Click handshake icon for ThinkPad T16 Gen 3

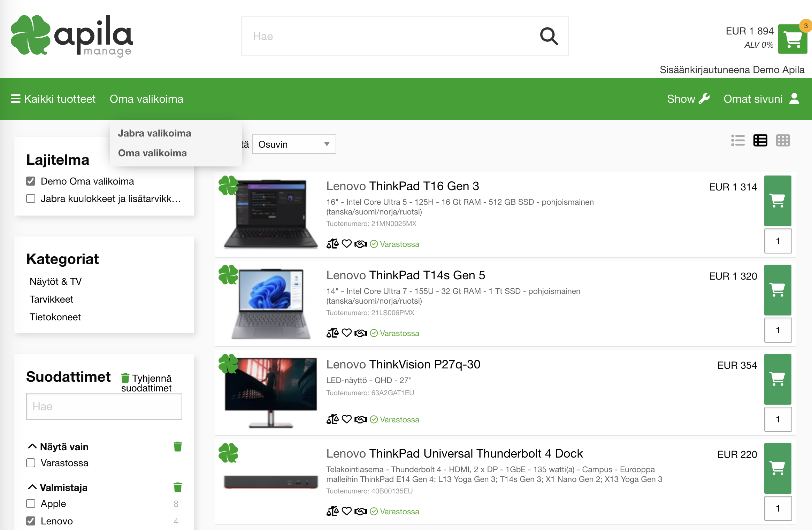click(x=361, y=244)
